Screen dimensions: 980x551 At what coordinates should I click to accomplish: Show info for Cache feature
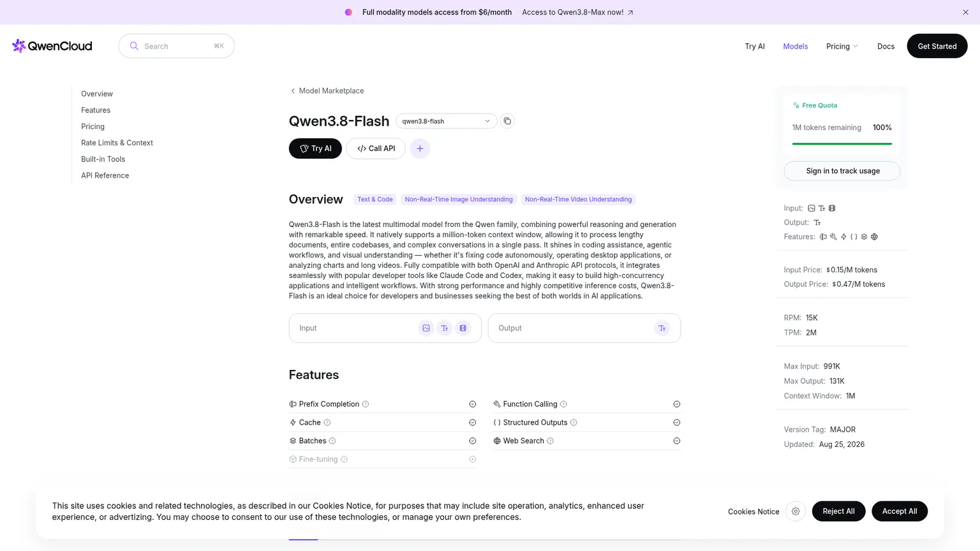pos(327,423)
